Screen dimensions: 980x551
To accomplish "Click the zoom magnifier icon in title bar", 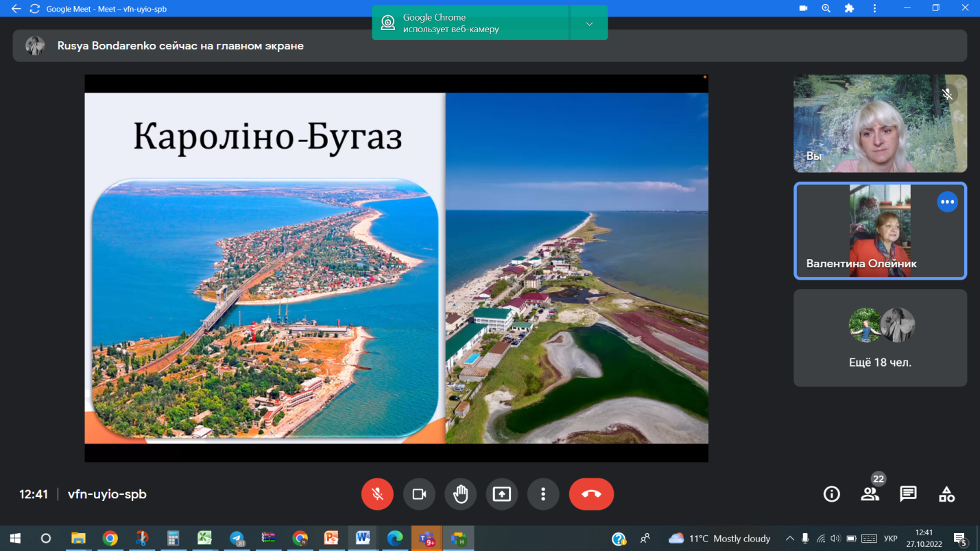I will point(826,8).
